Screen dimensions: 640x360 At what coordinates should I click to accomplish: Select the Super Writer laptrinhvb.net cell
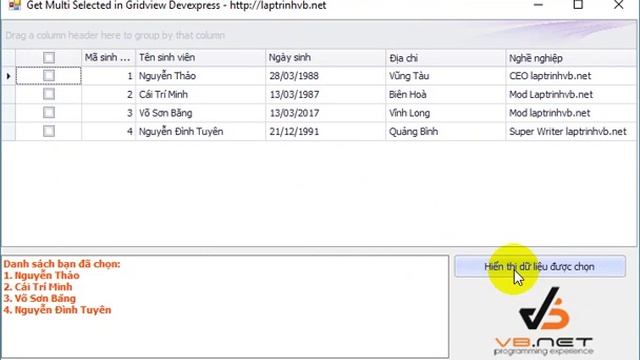(571, 131)
